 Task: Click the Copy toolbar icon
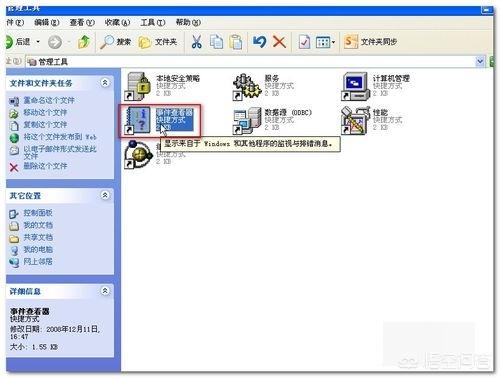(x=216, y=42)
